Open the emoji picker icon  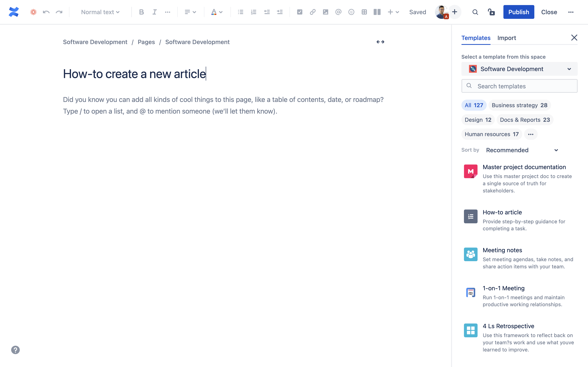351,12
